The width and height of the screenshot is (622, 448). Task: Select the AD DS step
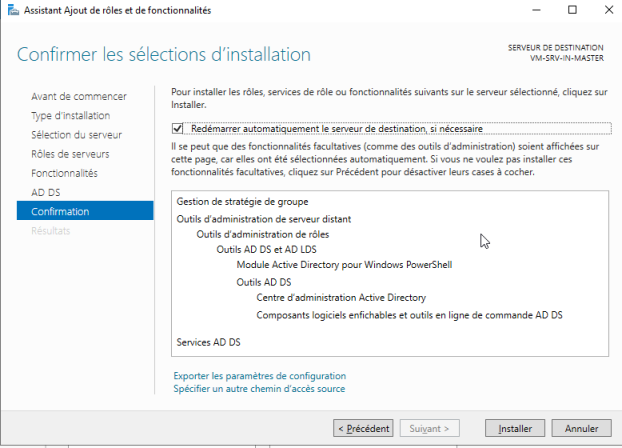pos(46,192)
